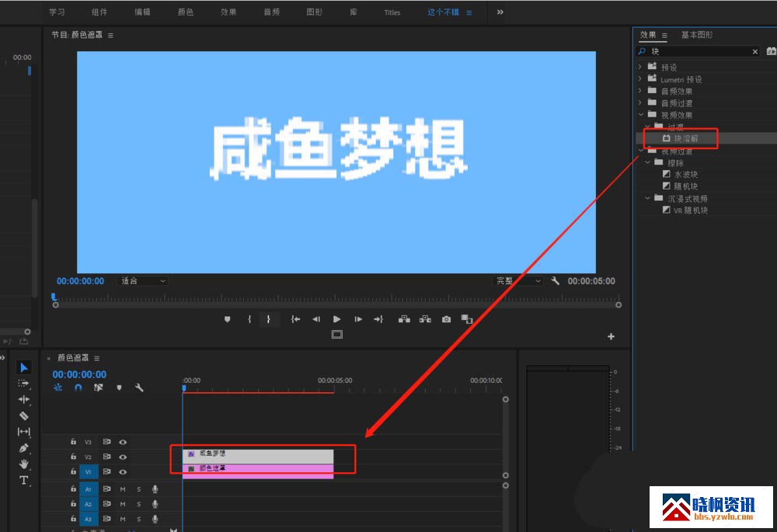Step forward one frame
The width and height of the screenshot is (777, 532).
[x=357, y=319]
